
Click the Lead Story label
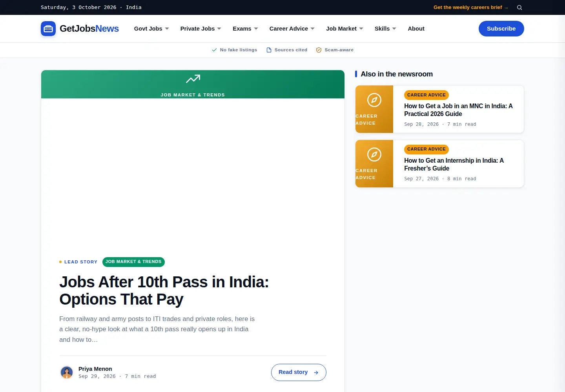pyautogui.click(x=81, y=262)
